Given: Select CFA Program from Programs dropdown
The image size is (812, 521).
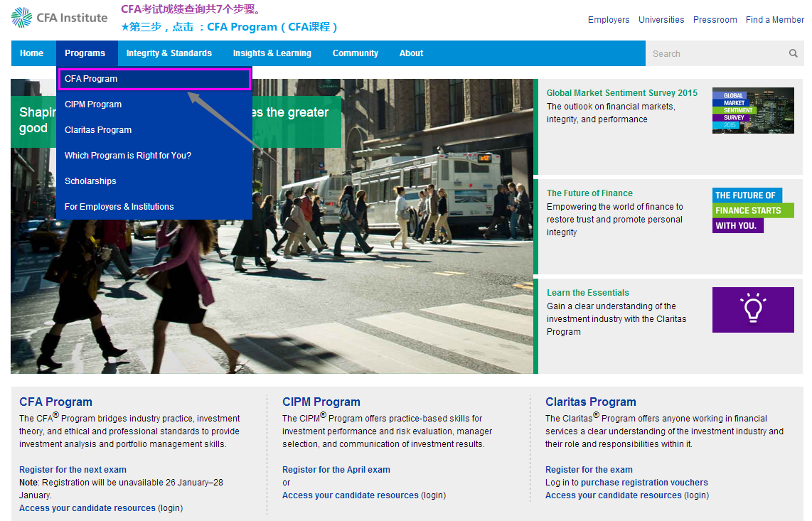Looking at the screenshot, I should tap(91, 79).
